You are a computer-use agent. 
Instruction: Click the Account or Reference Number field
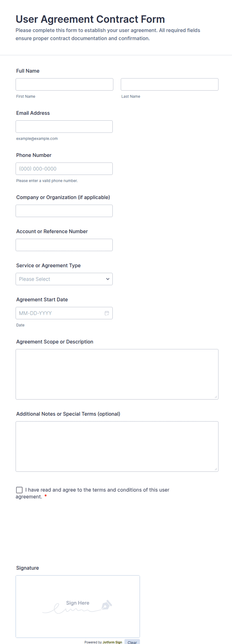[64, 245]
